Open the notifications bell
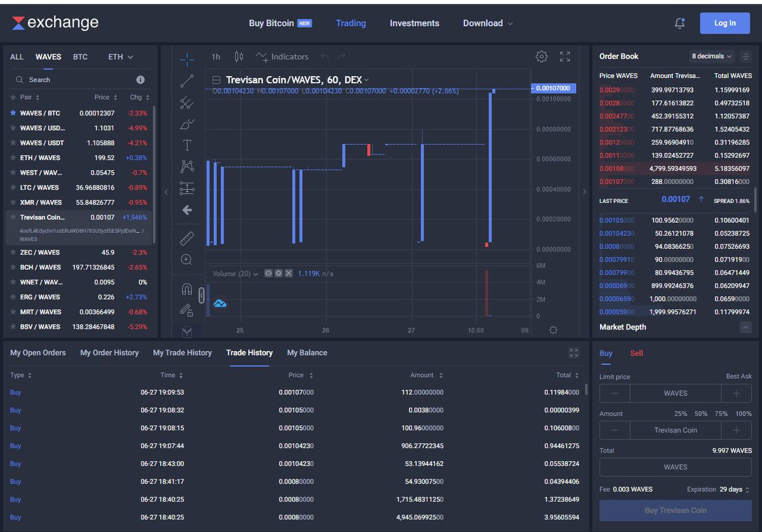Viewport: 762px width, 532px height. point(679,23)
